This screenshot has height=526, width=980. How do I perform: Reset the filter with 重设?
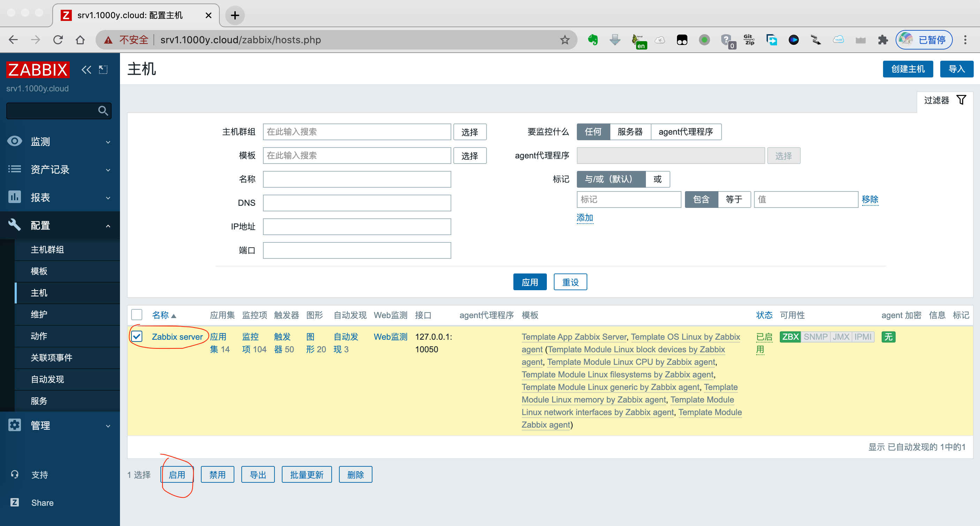[x=570, y=282]
